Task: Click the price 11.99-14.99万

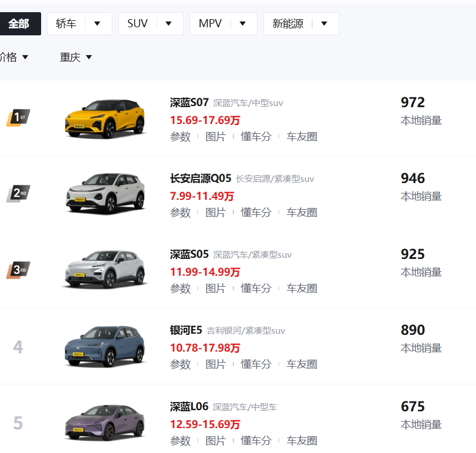Action: click(x=205, y=272)
